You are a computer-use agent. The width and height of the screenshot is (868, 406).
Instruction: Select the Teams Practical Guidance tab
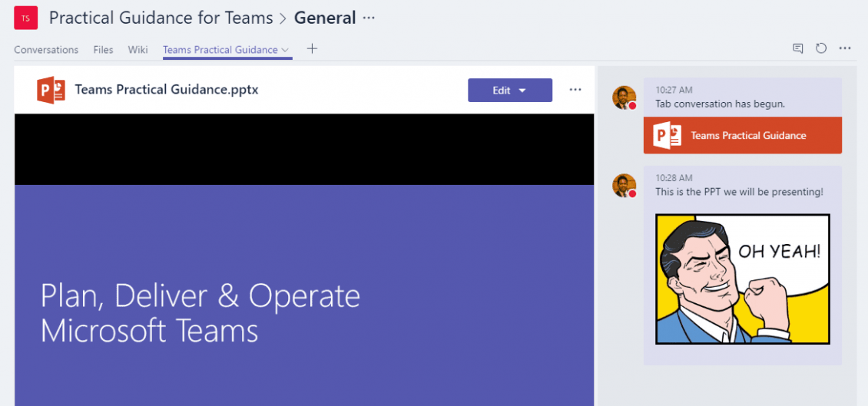coord(220,50)
